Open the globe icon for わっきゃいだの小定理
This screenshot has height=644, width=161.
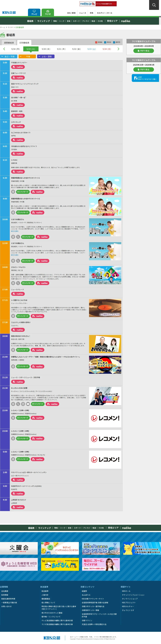click(x=13, y=404)
